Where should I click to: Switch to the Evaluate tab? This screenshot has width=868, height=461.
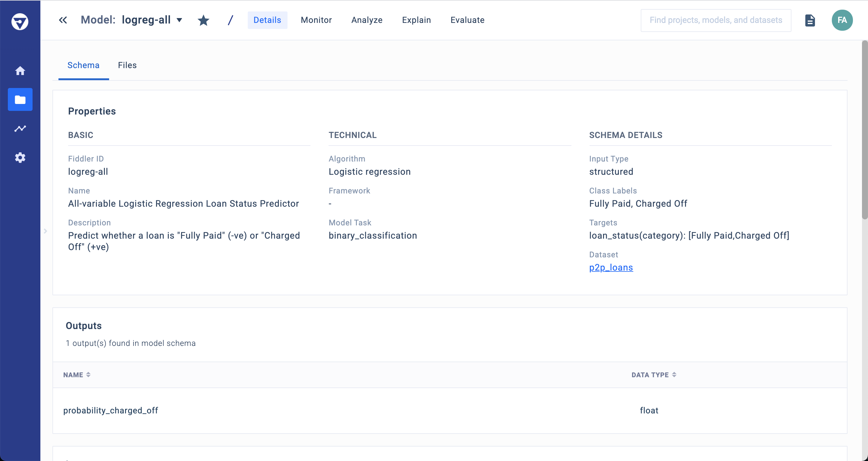467,20
